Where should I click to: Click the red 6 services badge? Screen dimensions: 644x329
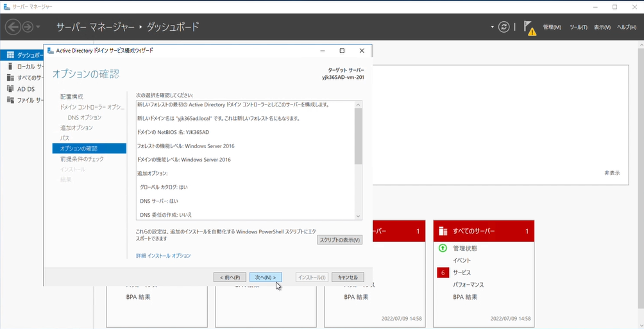tap(443, 273)
